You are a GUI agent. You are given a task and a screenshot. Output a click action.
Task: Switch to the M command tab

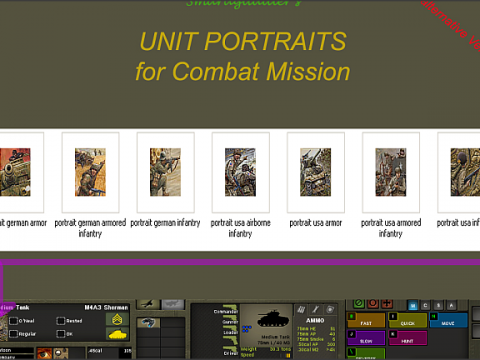pos(413,305)
